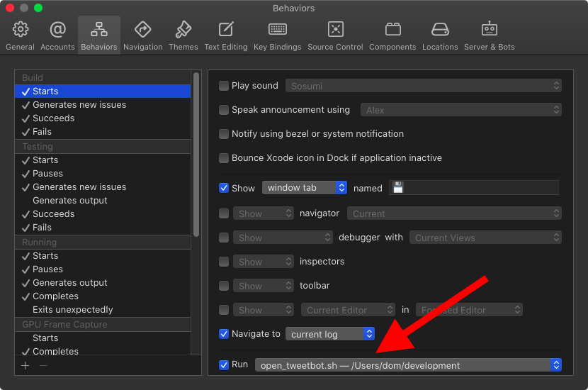Open Text Editing preferences
Image resolution: width=588 pixels, height=390 pixels.
[226, 35]
